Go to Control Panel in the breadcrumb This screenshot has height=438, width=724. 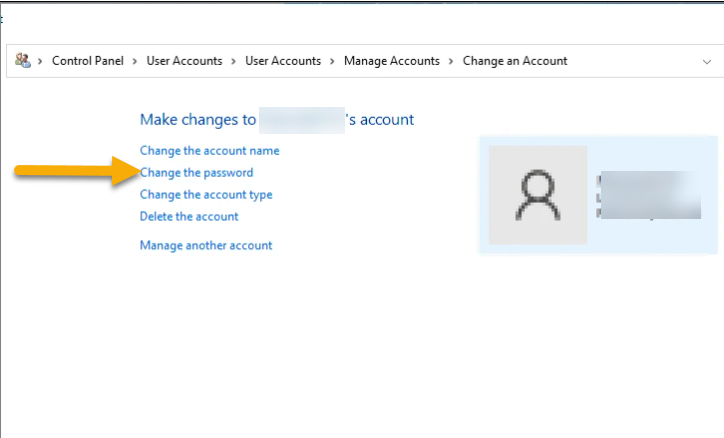[x=88, y=61]
